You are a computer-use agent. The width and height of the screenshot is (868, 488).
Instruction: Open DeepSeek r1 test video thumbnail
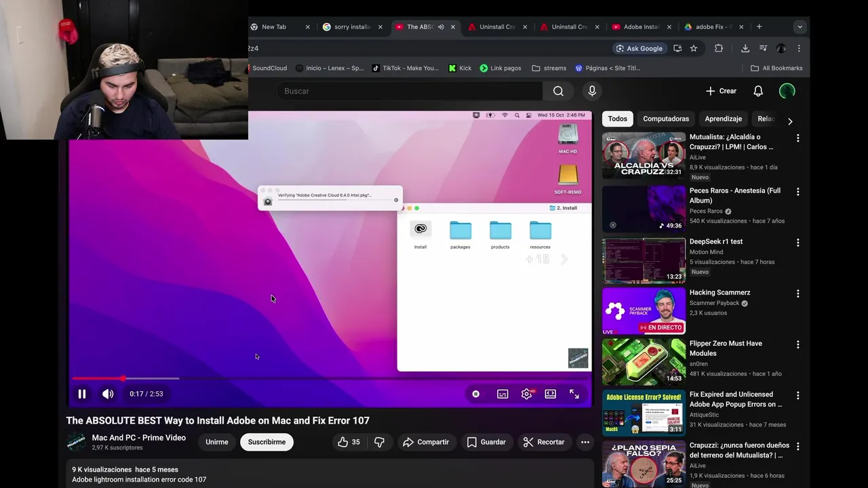tap(644, 260)
